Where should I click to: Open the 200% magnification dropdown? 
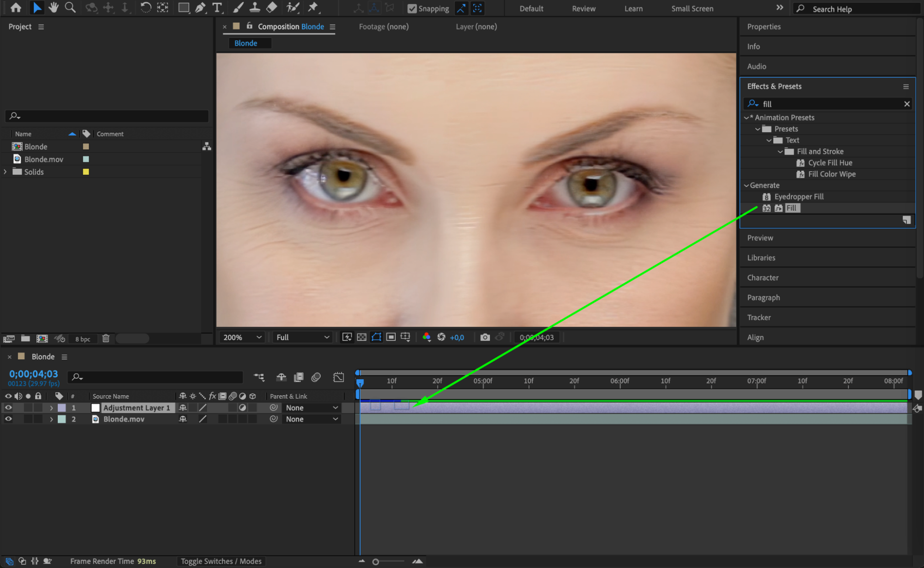(242, 337)
